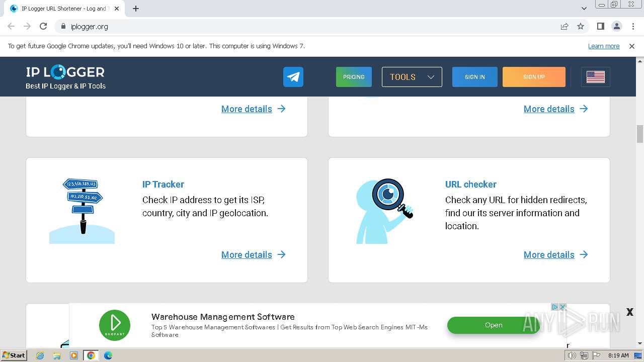Viewport: 644px width, 362px height.
Task: Open File Explorer from taskbar
Action: tap(57, 355)
